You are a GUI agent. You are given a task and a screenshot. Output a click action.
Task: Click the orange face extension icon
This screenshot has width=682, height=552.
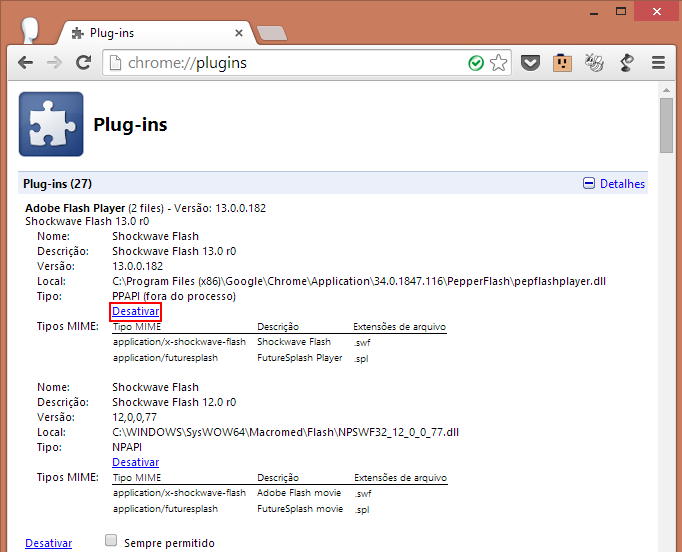coord(562,63)
